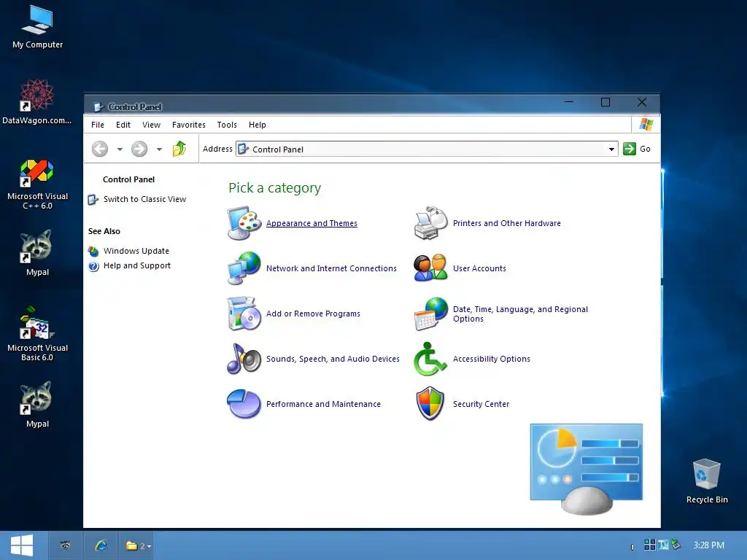Click the Date, Time, Language, and Regional Options link
Viewport: 747px width, 560px height.
520,314
